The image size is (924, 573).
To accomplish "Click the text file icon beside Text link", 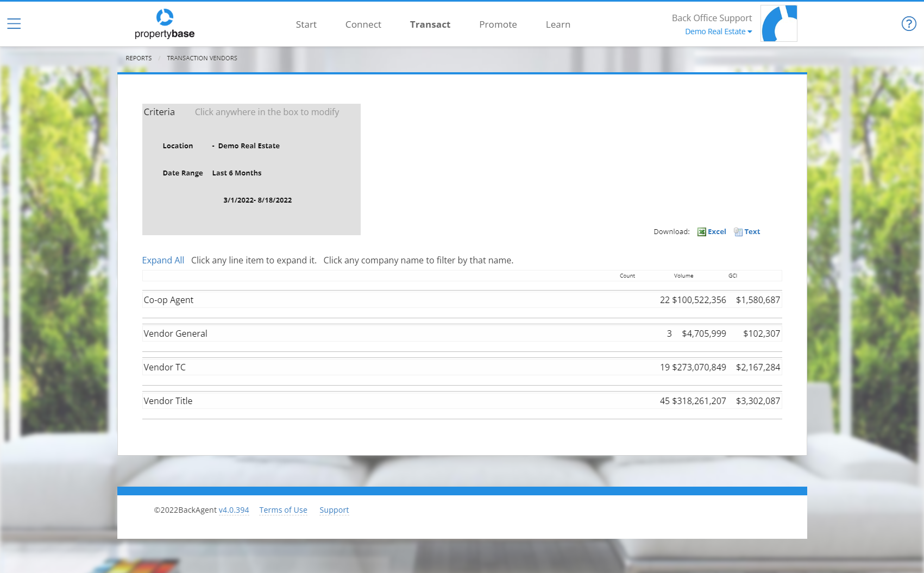I will pyautogui.click(x=738, y=231).
